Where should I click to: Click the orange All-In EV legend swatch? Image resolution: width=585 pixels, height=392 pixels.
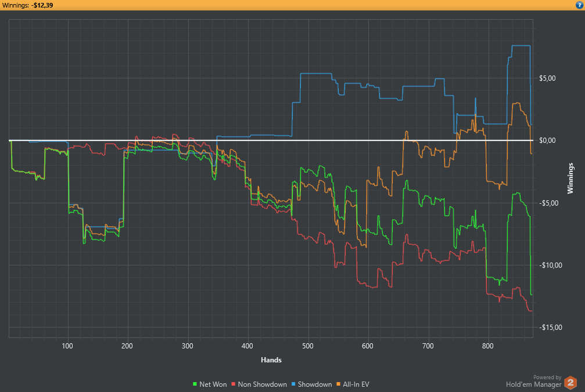338,384
